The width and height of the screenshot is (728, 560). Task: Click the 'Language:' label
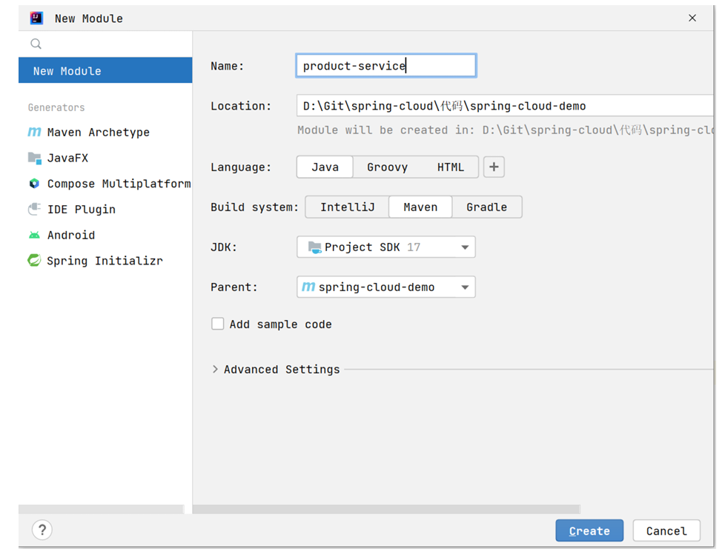240,167
